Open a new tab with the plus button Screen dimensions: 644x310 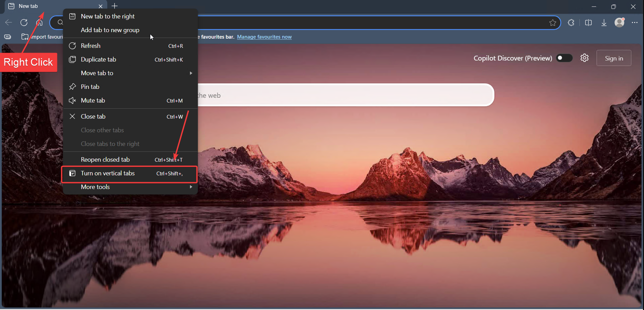pos(114,6)
